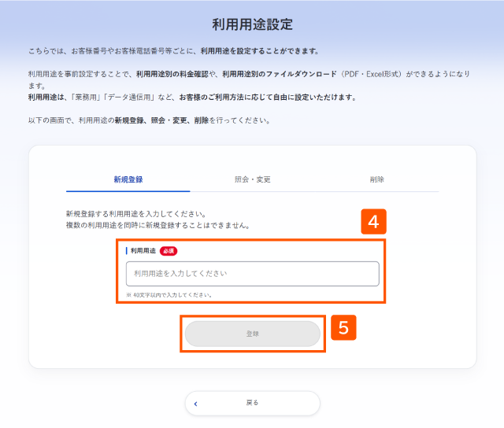504x428 pixels.
Task: Click the back chevron icon beside 戻る
Action: (195, 404)
